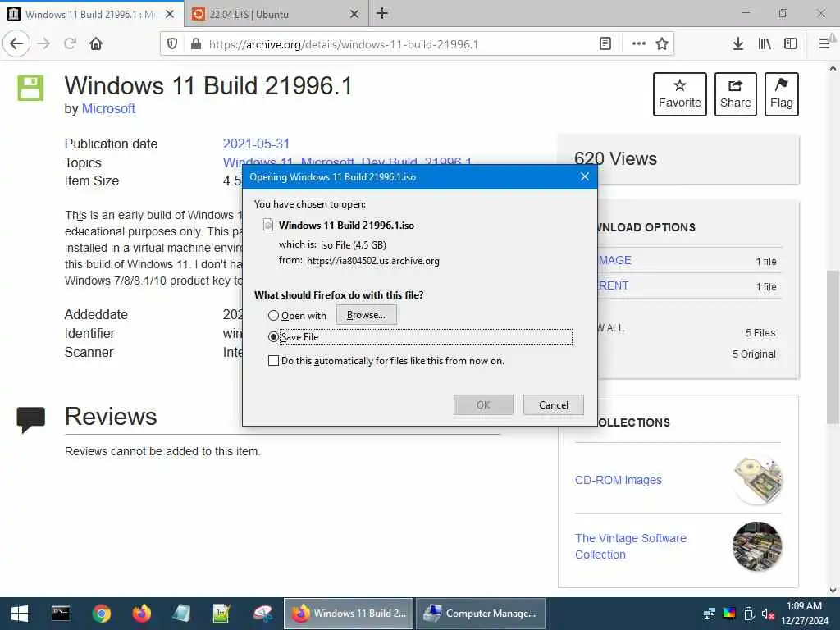Close the Opening Windows 11 dialog
This screenshot has width=840, height=630.
tap(584, 177)
